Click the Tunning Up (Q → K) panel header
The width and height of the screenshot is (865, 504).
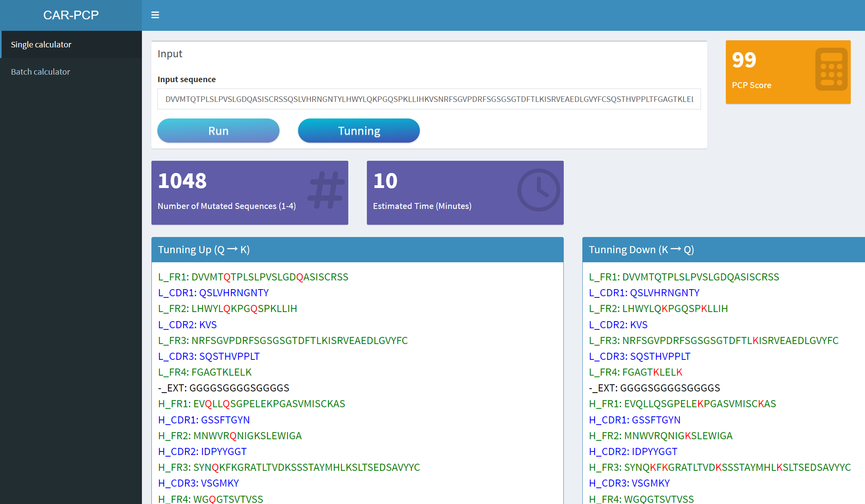click(x=204, y=250)
